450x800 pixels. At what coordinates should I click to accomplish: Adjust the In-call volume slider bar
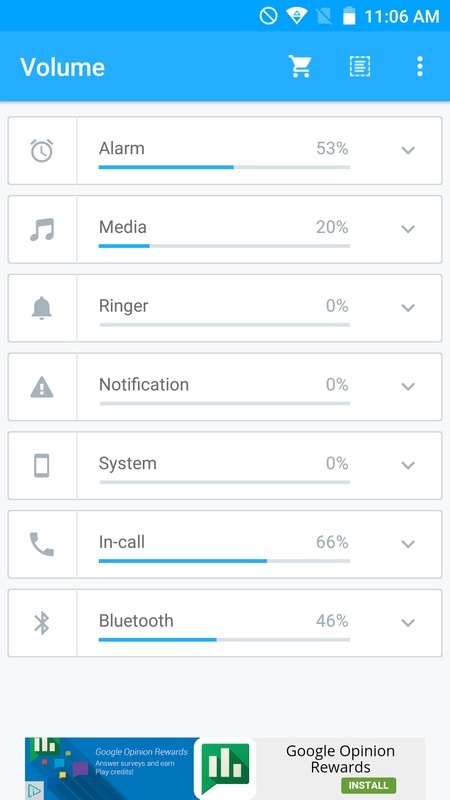tap(224, 561)
